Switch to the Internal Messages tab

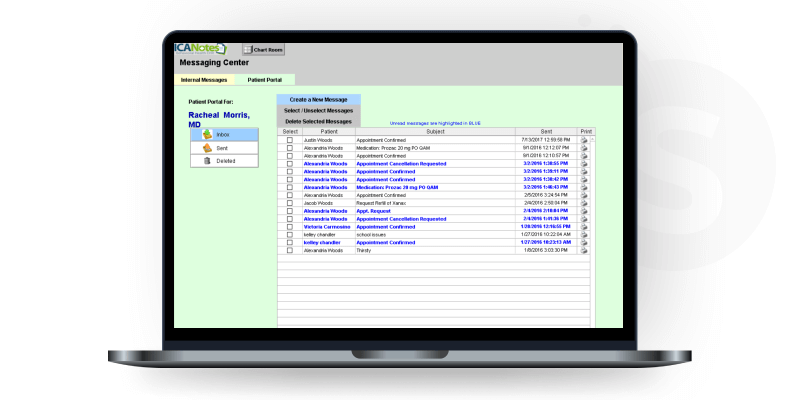pos(204,80)
